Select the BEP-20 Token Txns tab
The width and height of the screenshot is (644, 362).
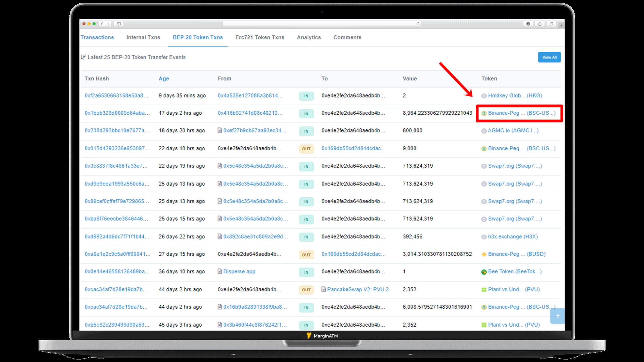pyautogui.click(x=198, y=37)
